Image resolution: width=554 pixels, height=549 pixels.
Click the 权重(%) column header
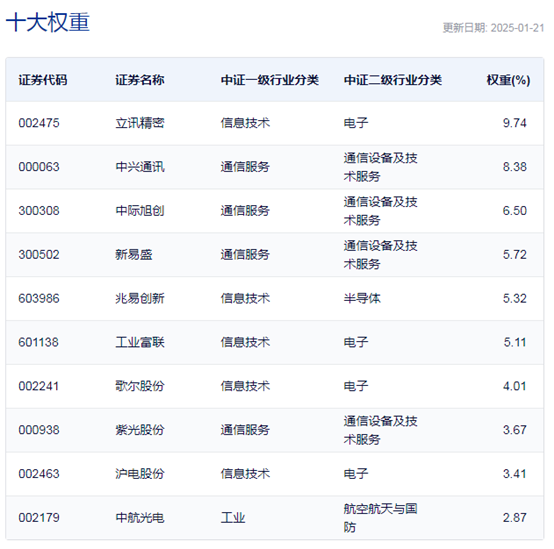pyautogui.click(x=508, y=80)
